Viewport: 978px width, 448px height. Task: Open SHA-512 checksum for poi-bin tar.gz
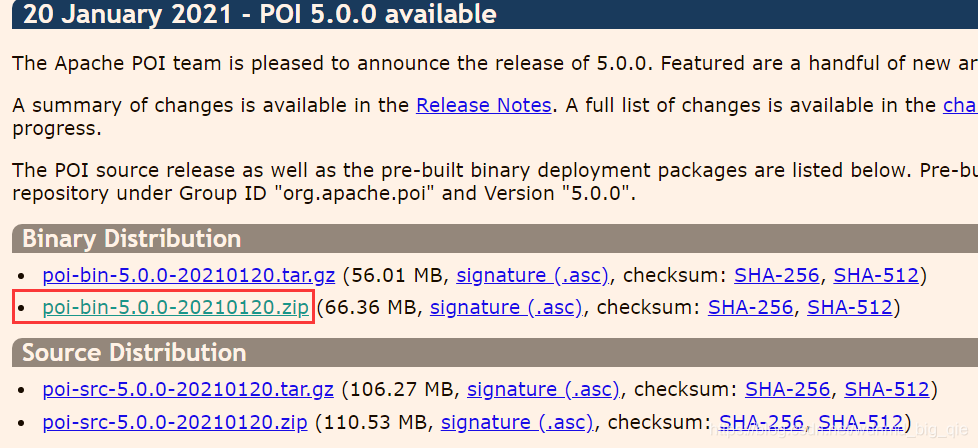pyautogui.click(x=876, y=275)
